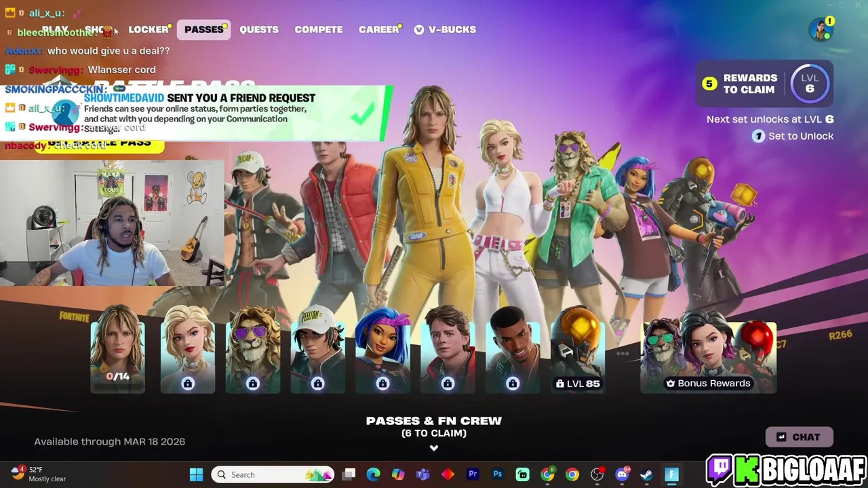The height and width of the screenshot is (488, 868).
Task: Open Adobe Premiere Pro from taskbar
Action: point(473,474)
